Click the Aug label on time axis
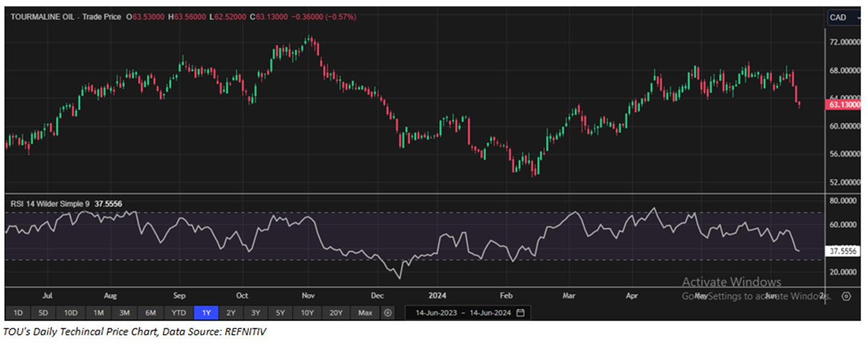Image resolution: width=868 pixels, height=345 pixels. (x=110, y=295)
